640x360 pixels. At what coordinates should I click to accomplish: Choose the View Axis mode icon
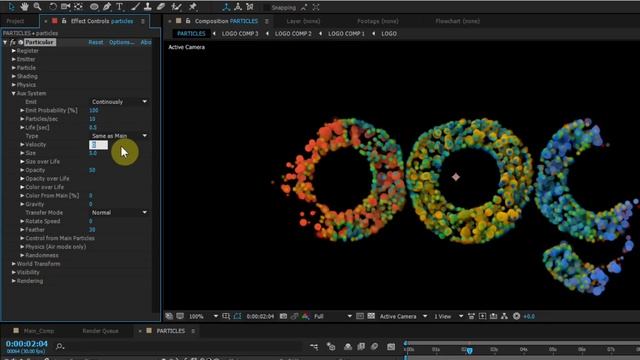250,7
